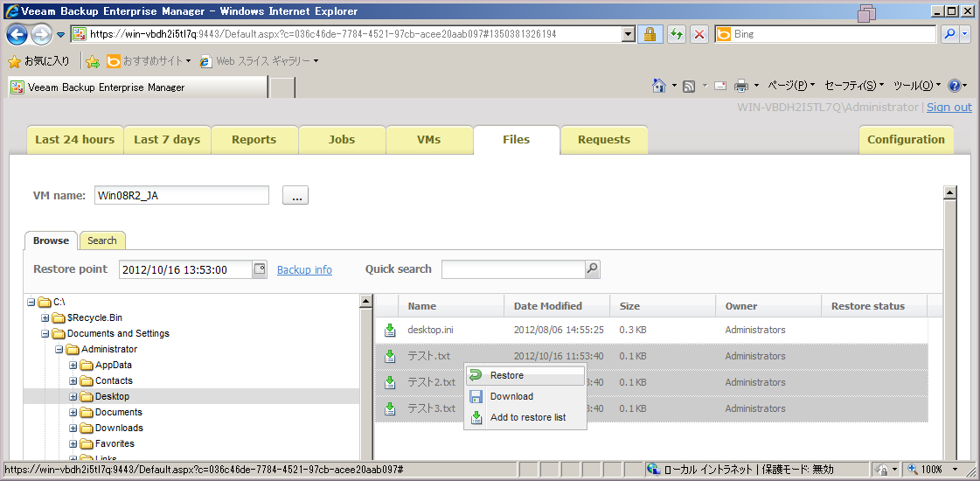Click the Read mail icon
The height and width of the screenshot is (481, 980).
pyautogui.click(x=720, y=87)
